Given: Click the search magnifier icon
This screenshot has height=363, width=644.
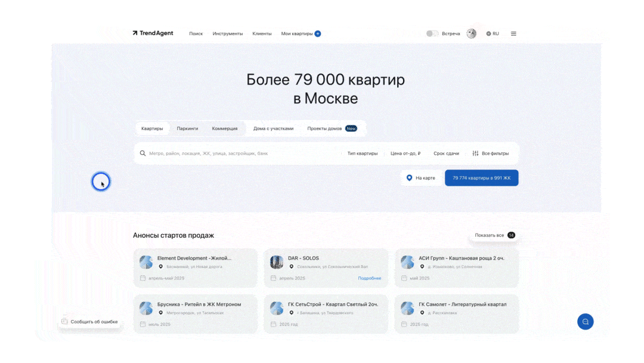Looking at the screenshot, I should tap(143, 153).
